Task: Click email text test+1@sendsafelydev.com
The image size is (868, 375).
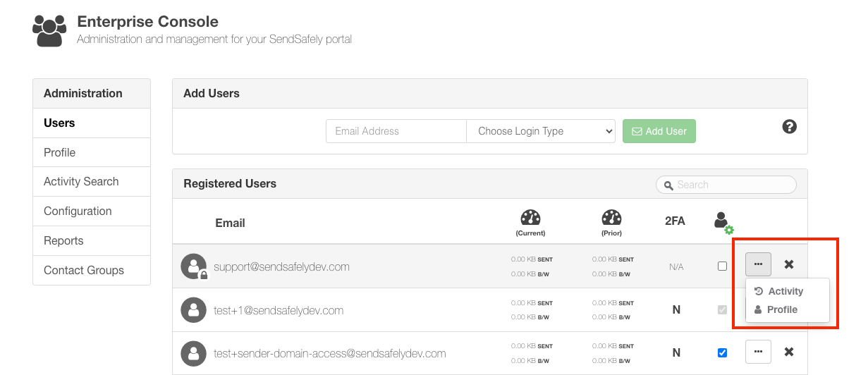Action: (x=279, y=310)
